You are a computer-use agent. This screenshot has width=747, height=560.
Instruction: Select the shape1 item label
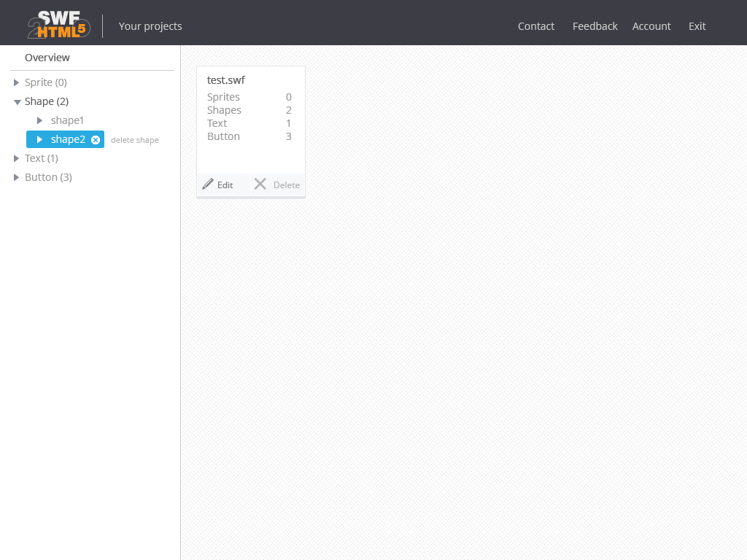tap(67, 120)
